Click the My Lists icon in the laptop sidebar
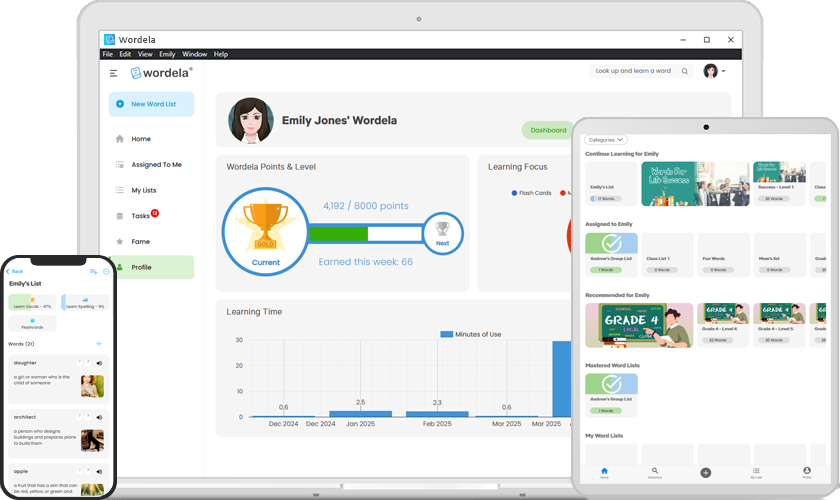Image resolution: width=840 pixels, height=500 pixels. (x=119, y=190)
